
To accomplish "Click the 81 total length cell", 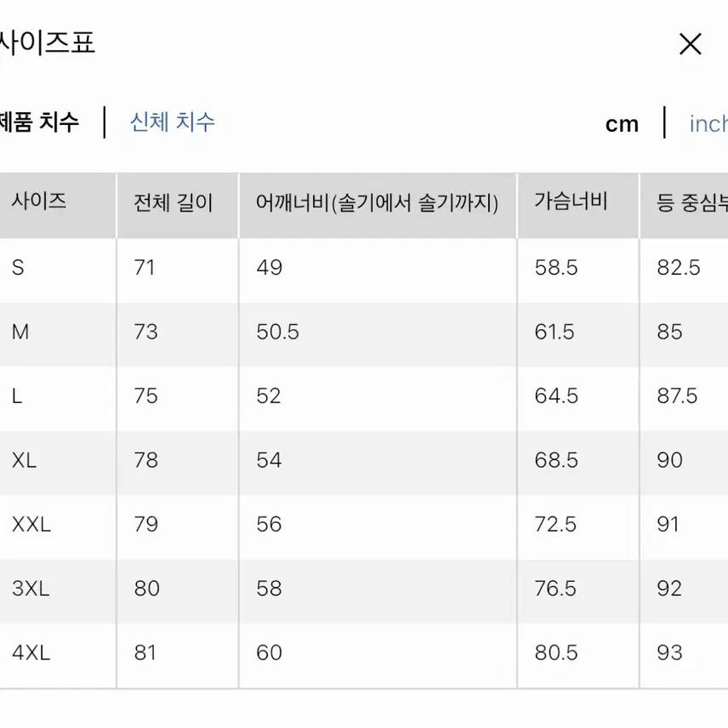I will (x=146, y=653).
